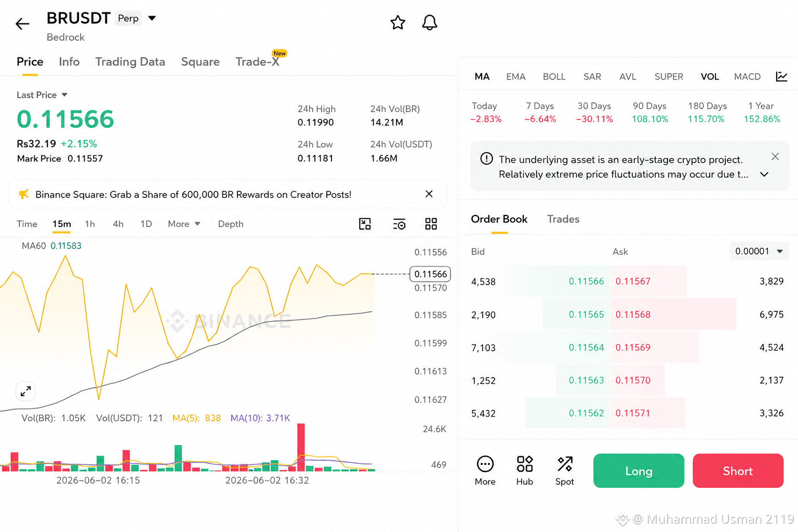The width and height of the screenshot is (798, 532).
Task: Select bid price 0.11562 in order book
Action: 586,413
